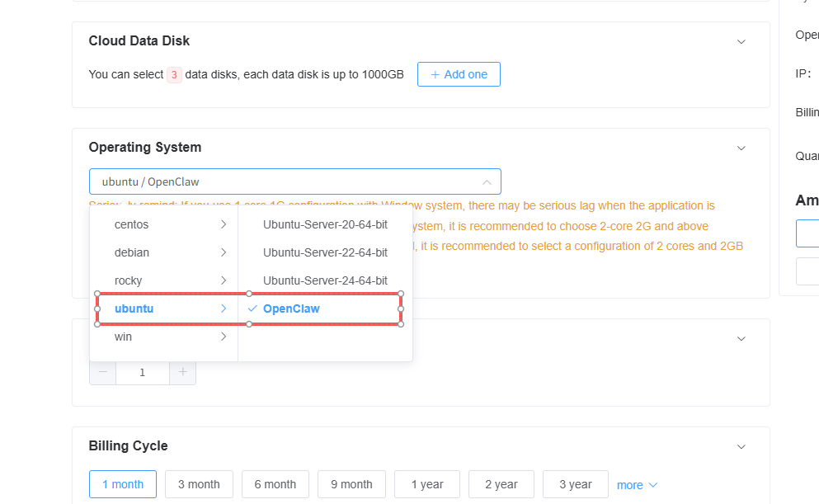Open the ubuntu / OpenClaw operating system dropdown
The height and width of the screenshot is (504, 819).
coord(294,181)
